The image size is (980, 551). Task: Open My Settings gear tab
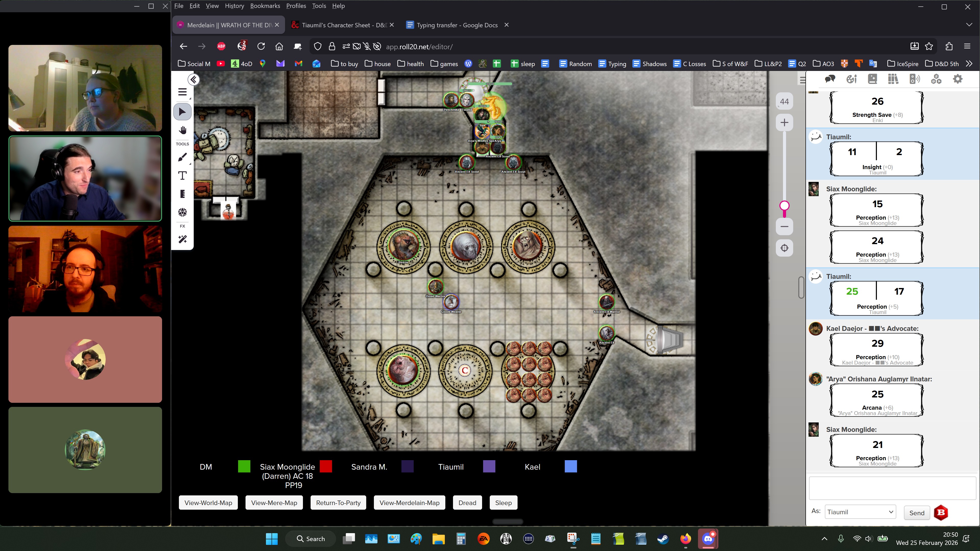coord(958,79)
